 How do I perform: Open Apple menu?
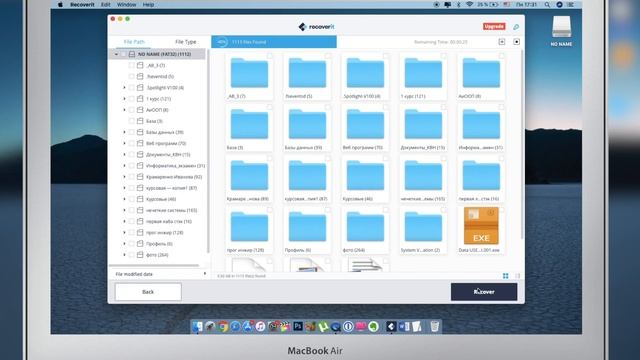pyautogui.click(x=60, y=4)
